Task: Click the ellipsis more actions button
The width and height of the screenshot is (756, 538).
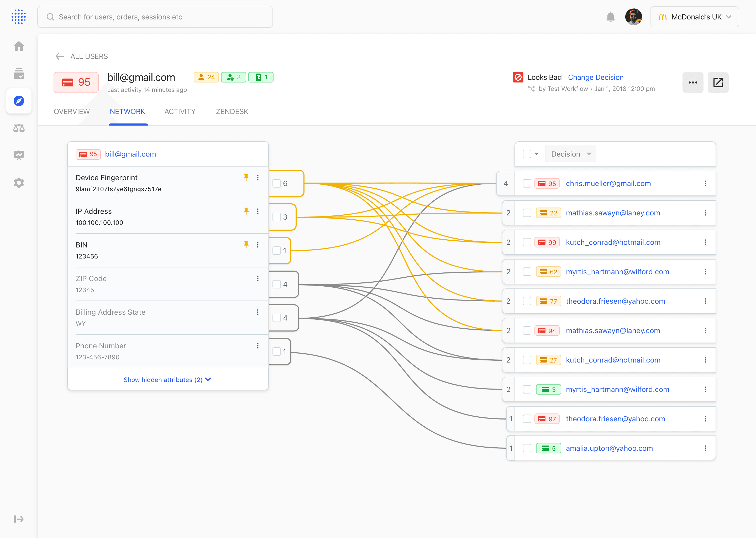Action: pos(693,82)
